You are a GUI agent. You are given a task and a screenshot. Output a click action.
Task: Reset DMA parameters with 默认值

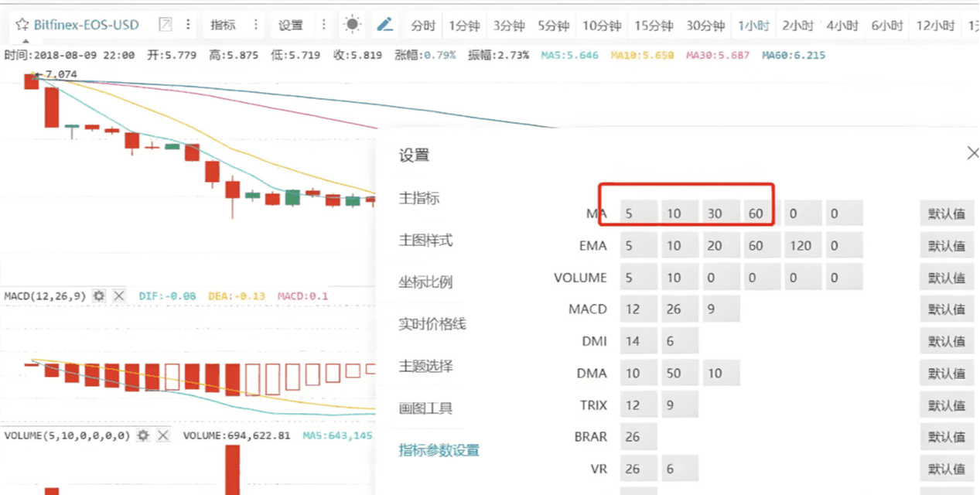(947, 373)
